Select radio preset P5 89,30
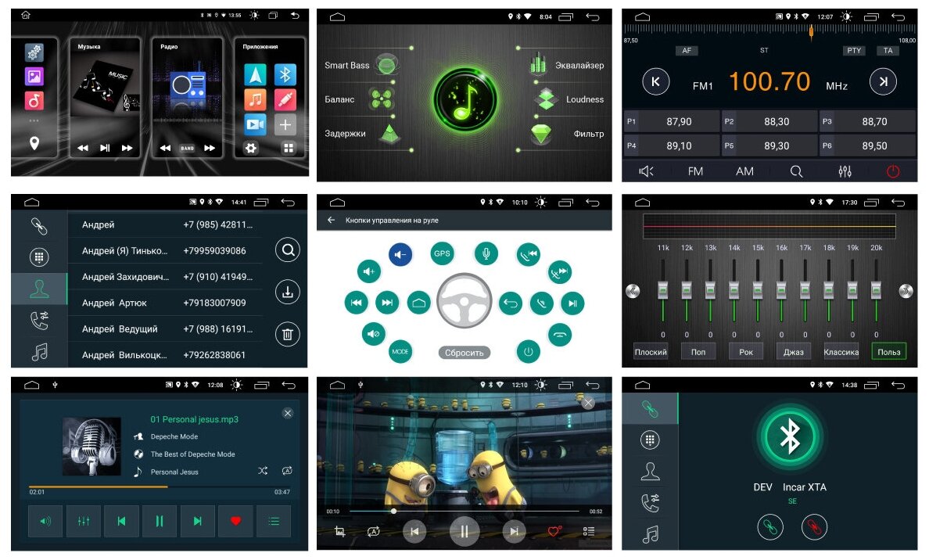Image resolution: width=929 pixels, height=560 pixels. (769, 145)
